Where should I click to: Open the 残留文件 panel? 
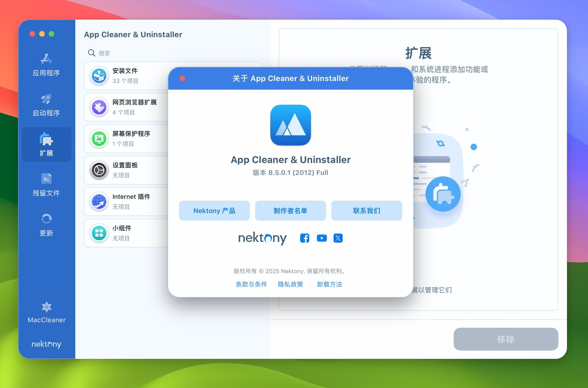click(x=46, y=185)
